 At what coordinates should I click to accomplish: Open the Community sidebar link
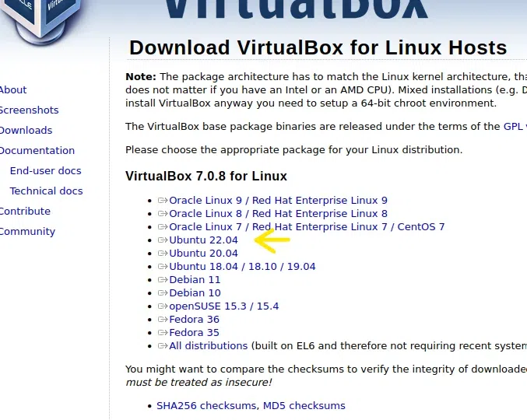27,231
